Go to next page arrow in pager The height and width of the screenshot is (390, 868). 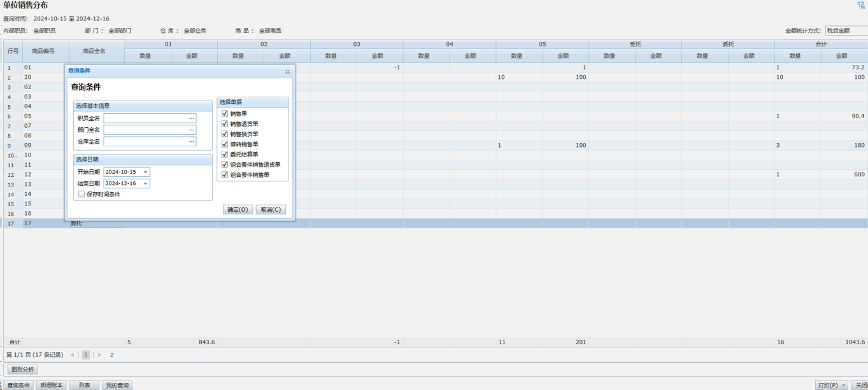[100, 355]
